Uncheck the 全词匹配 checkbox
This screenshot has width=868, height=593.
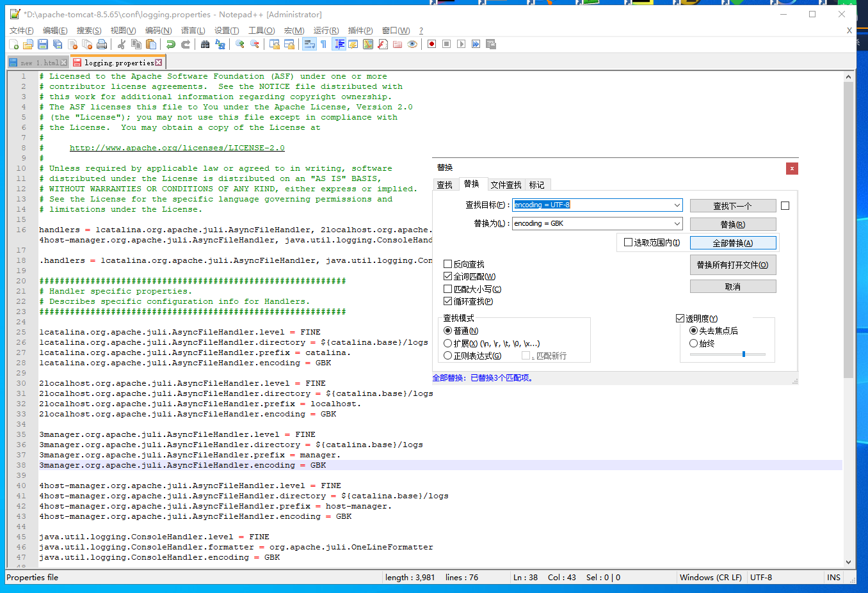pyautogui.click(x=448, y=276)
